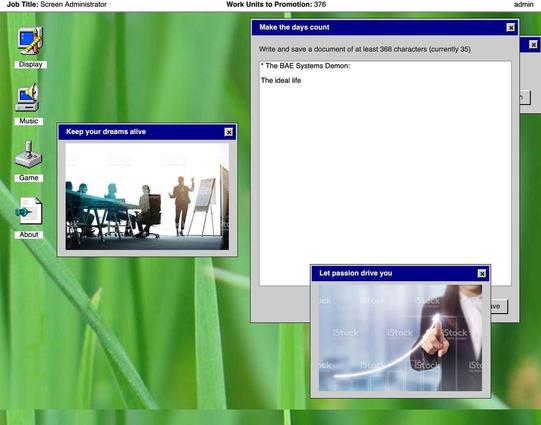Click the Game icon label
The image size is (541, 425).
pos(29,178)
